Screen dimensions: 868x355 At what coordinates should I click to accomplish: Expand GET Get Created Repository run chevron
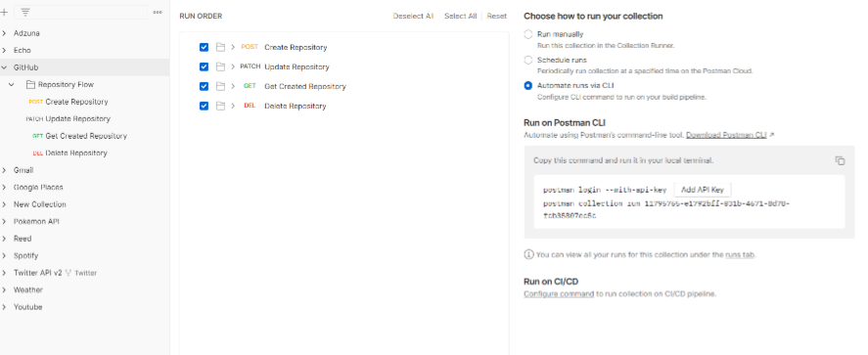point(233,86)
